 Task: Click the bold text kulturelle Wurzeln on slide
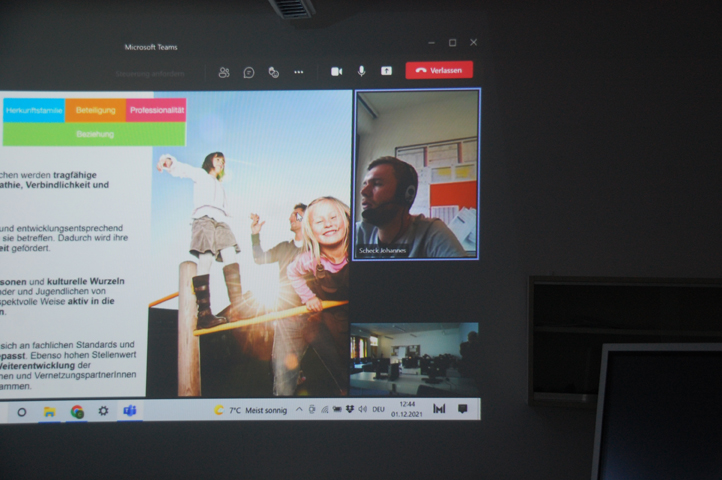pos(86,281)
